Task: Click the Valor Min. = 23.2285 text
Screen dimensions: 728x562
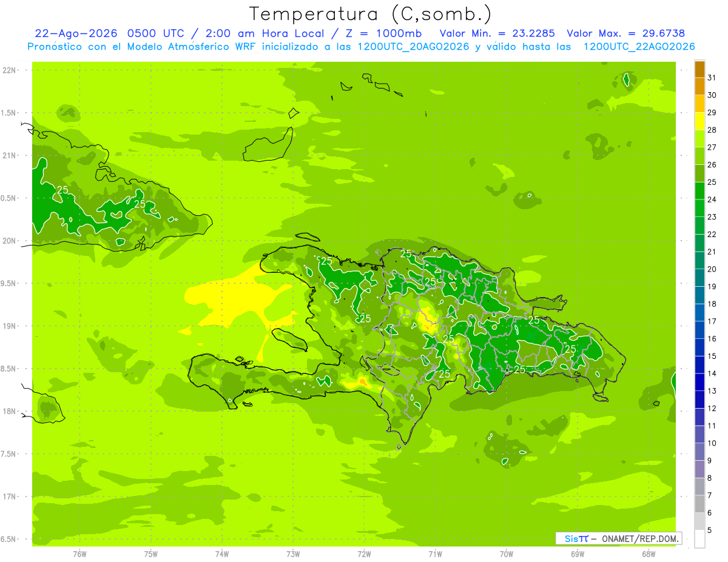Action: [498, 33]
